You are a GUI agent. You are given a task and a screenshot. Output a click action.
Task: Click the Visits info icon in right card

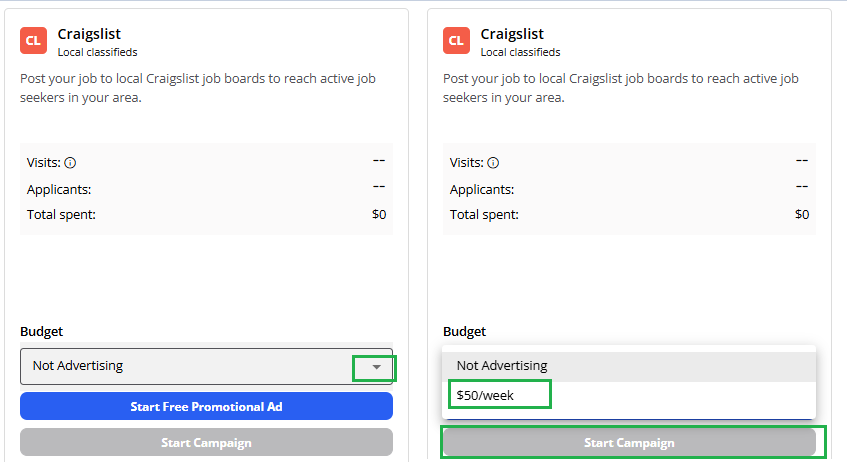click(x=493, y=163)
